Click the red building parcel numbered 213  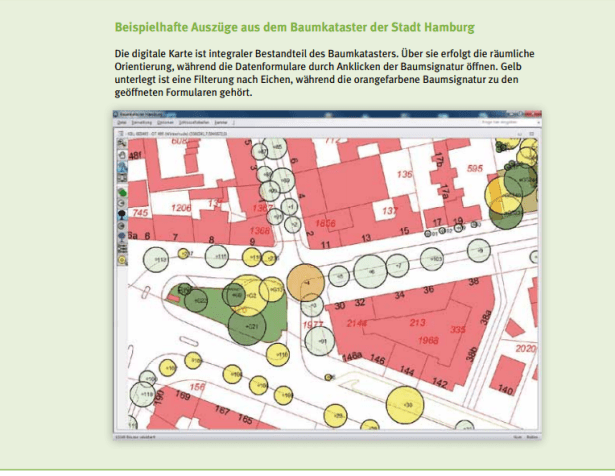[419, 322]
